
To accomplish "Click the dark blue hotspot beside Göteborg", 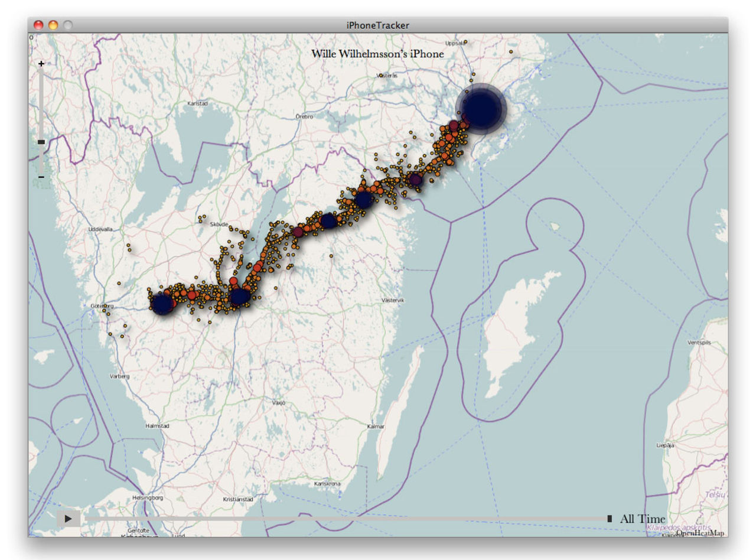I will 162,304.
